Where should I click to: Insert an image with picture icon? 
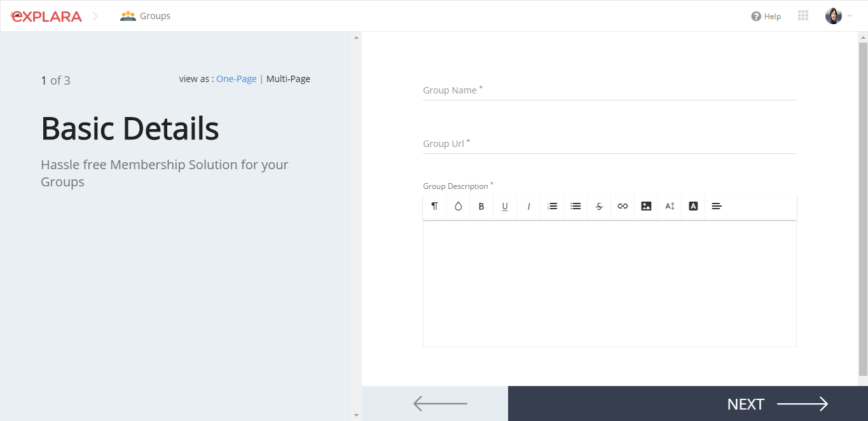(x=646, y=206)
